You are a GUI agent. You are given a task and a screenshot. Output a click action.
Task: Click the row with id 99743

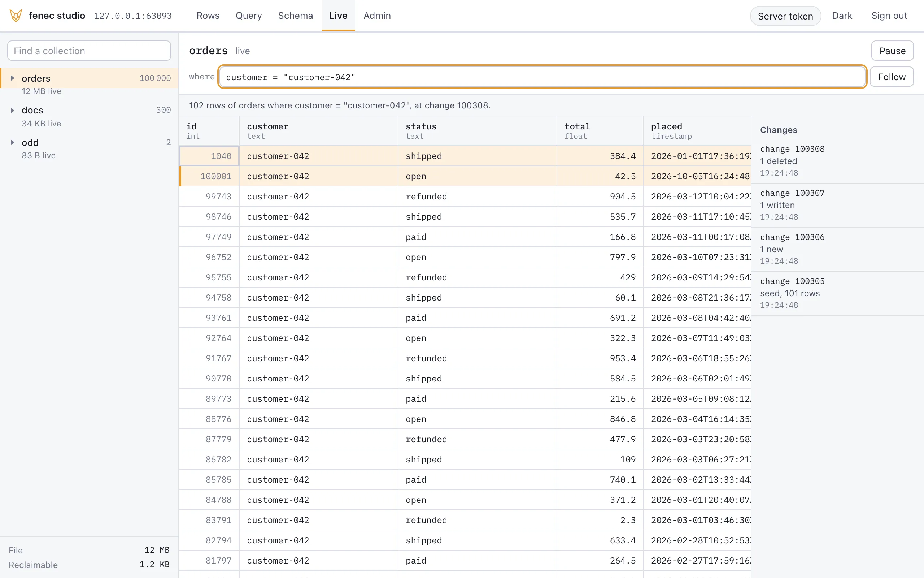[x=465, y=197]
